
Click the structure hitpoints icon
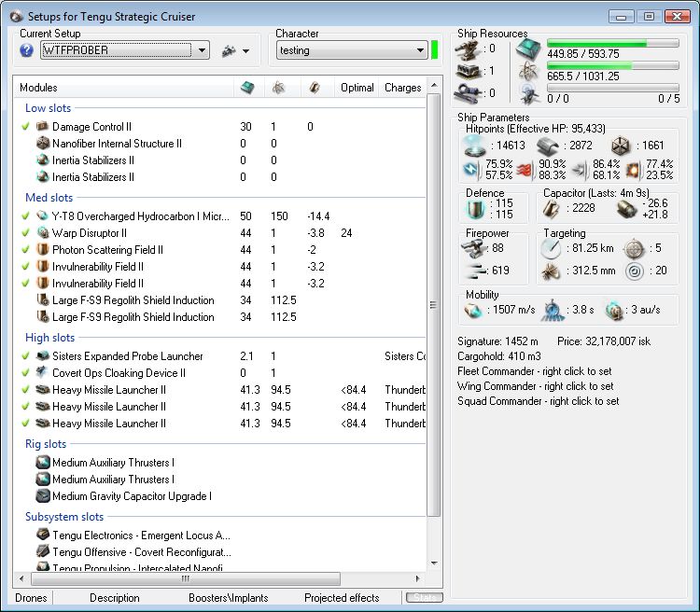[x=620, y=146]
